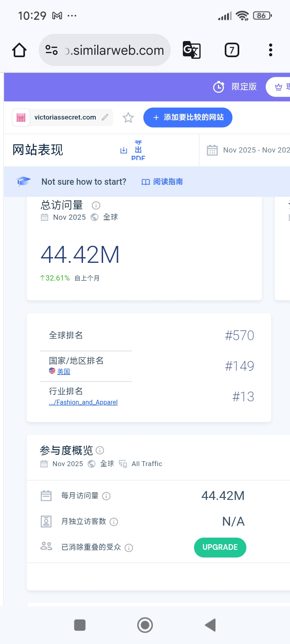Tap the Android home circle button
The height and width of the screenshot is (644, 290).
click(145, 625)
